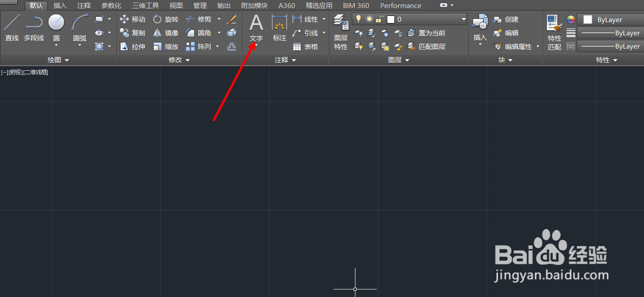Switch to the 参数化 ribbon tab
644x297 pixels.
click(x=112, y=6)
